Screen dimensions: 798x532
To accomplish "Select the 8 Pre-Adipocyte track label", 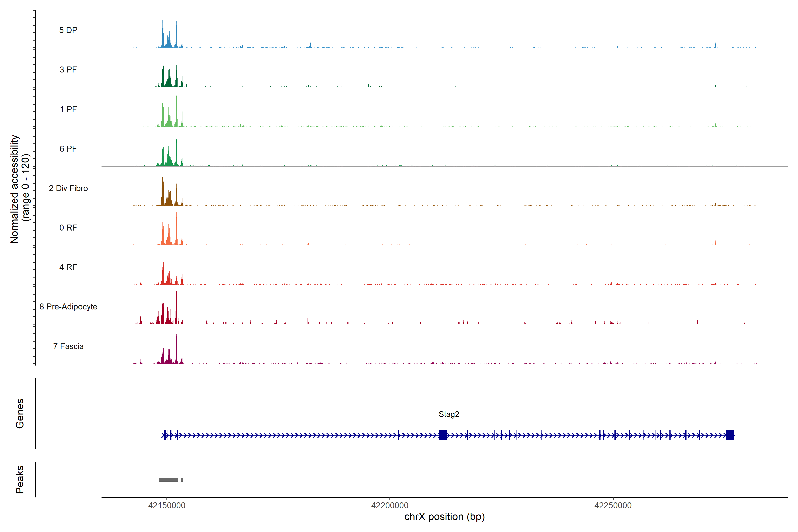I will (68, 307).
